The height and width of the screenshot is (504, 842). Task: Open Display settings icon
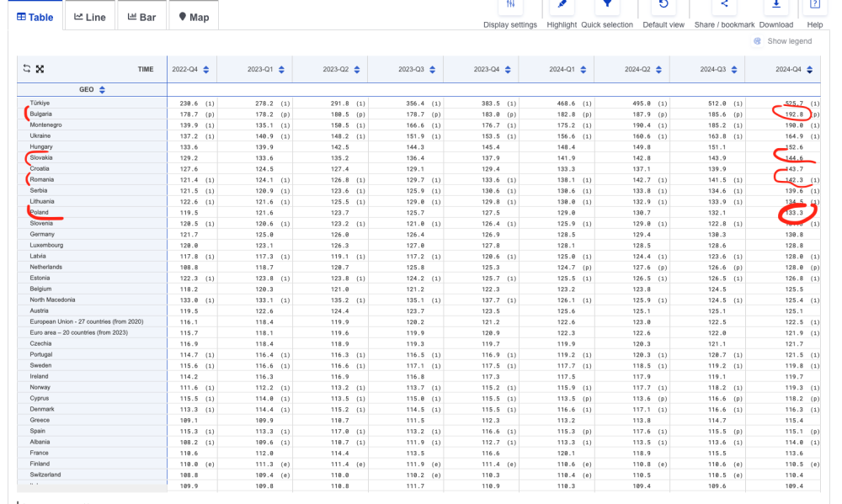tap(510, 6)
